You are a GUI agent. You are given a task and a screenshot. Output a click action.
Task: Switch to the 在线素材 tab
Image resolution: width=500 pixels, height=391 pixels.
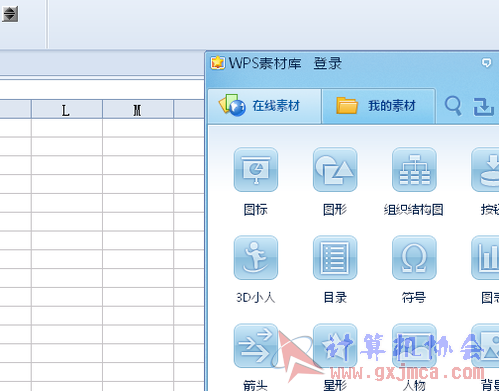pyautogui.click(x=265, y=106)
